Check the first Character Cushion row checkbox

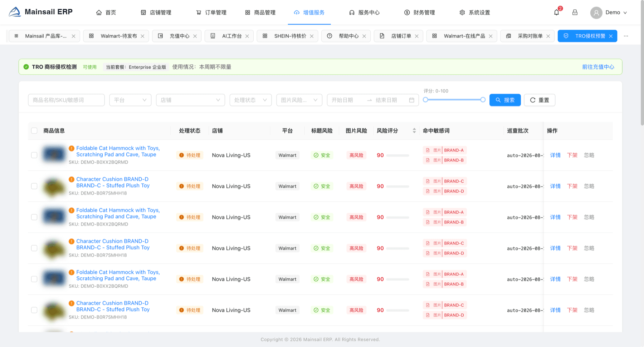[34, 186]
